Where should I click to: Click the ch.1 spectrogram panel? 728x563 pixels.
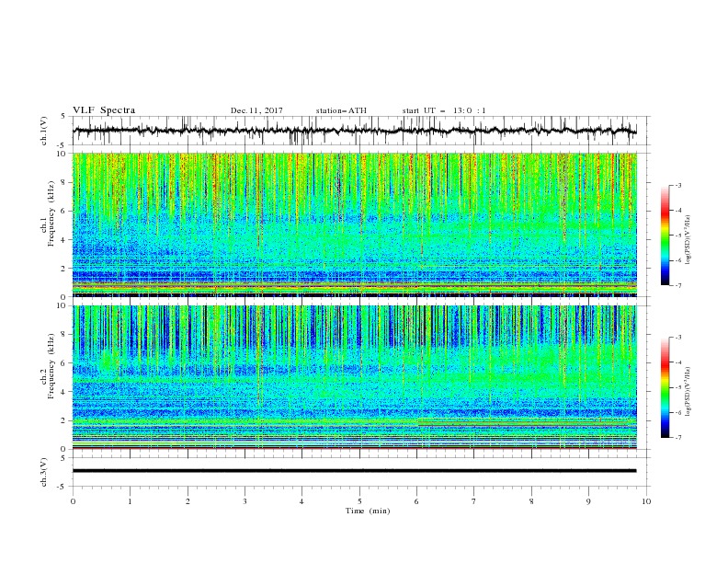(355, 224)
